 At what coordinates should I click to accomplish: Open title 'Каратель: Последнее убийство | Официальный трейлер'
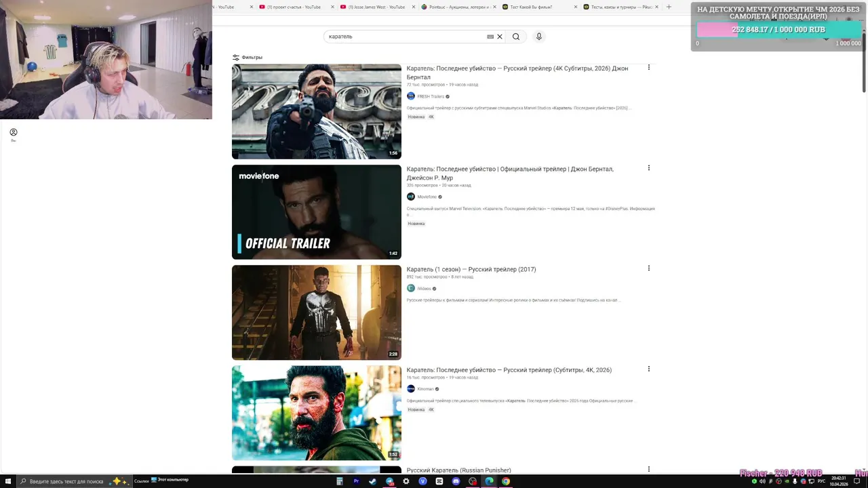510,174
